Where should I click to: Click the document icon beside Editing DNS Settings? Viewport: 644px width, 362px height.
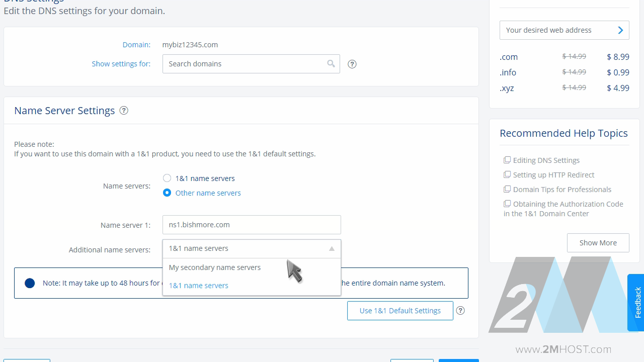click(507, 160)
